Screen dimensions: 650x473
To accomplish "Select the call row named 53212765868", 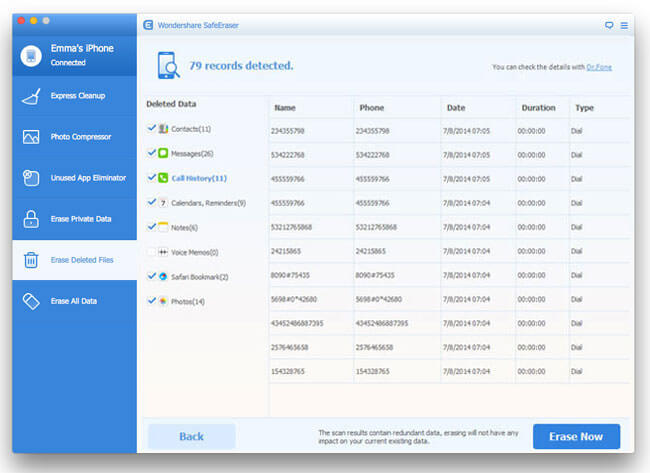I will pyautogui.click(x=449, y=227).
